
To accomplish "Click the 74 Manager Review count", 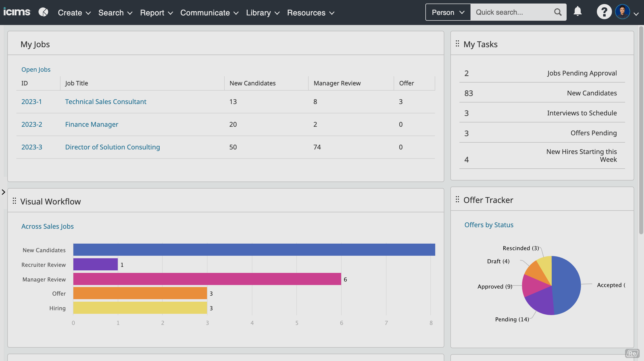I will click(x=317, y=147).
